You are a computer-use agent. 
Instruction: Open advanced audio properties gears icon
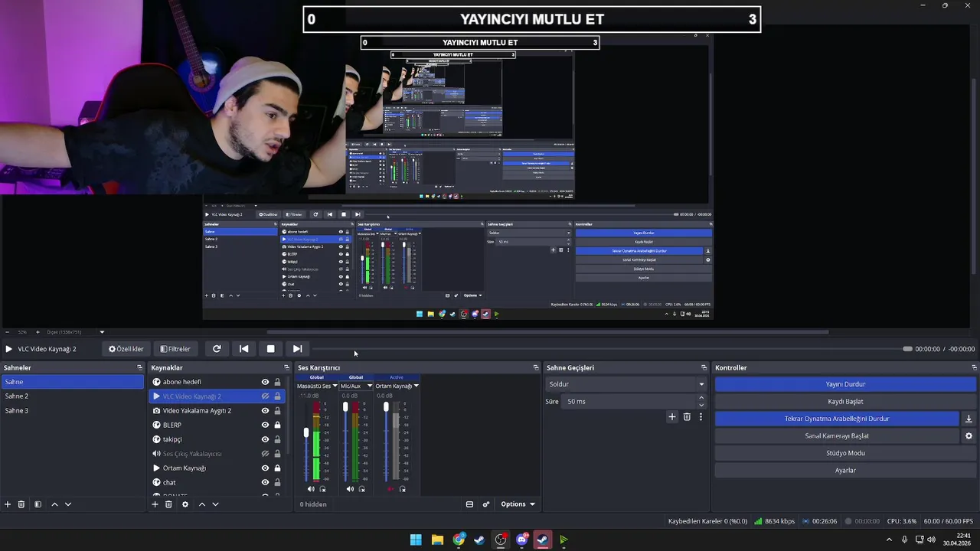tap(486, 504)
